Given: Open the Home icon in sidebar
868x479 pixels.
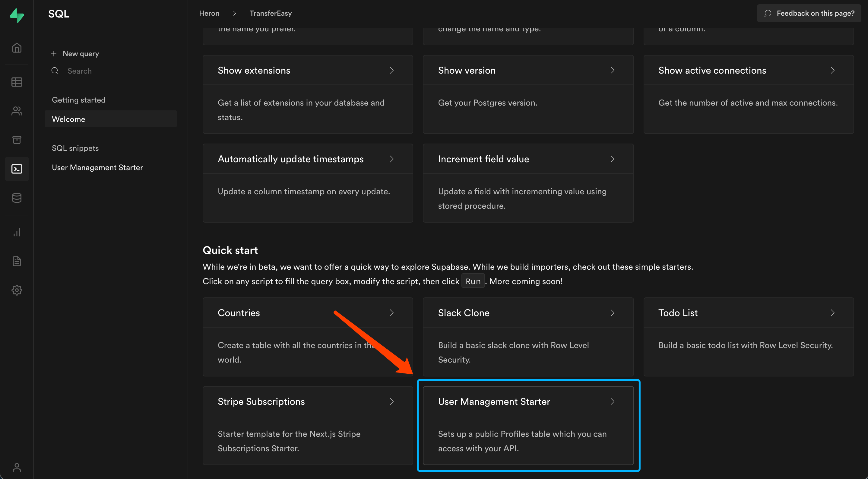Looking at the screenshot, I should point(17,48).
